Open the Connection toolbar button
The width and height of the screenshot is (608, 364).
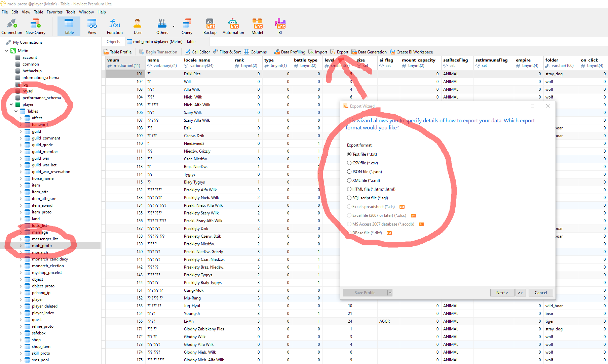point(12,27)
